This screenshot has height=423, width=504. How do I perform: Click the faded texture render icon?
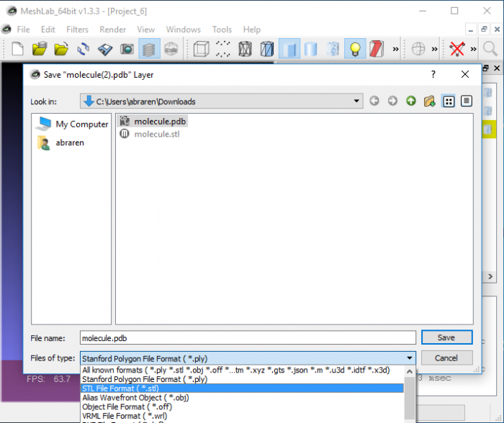(333, 49)
